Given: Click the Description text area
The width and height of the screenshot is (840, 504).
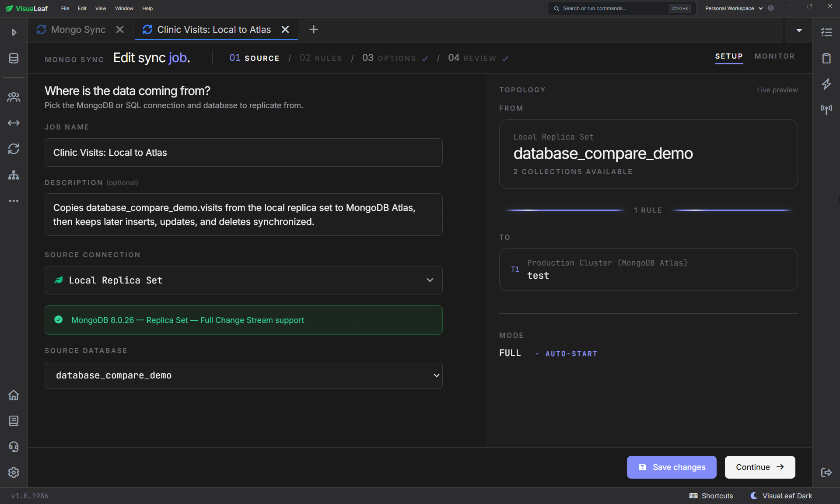Looking at the screenshot, I should (244, 214).
